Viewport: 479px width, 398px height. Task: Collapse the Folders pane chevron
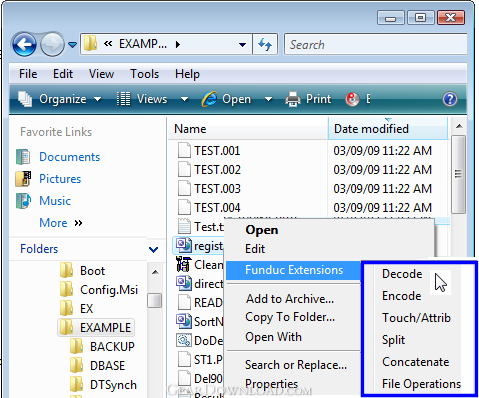[x=153, y=249]
